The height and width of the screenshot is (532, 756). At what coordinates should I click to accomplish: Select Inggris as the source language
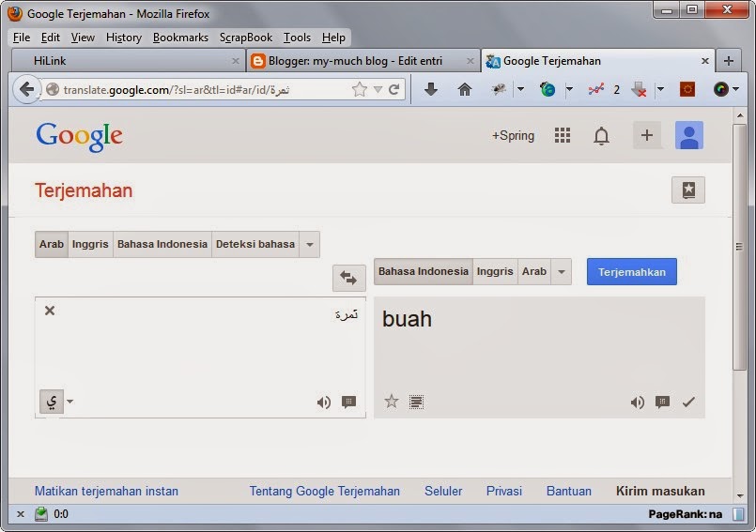pos(90,244)
